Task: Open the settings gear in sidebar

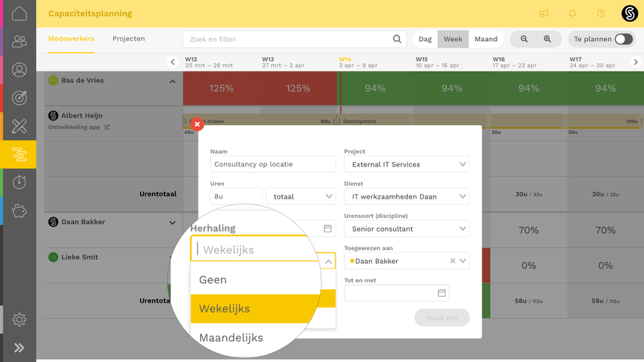Action: pyautogui.click(x=19, y=319)
